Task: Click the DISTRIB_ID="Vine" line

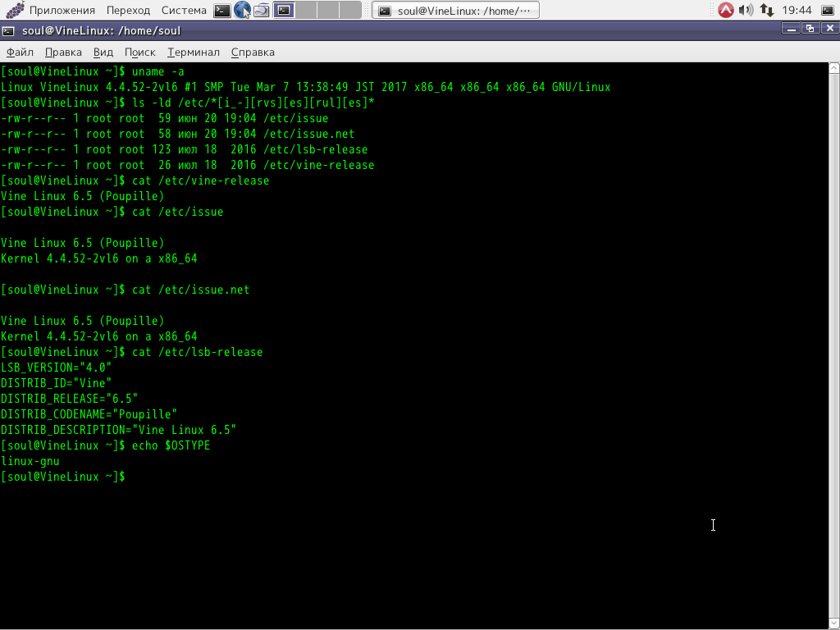Action: (x=57, y=383)
